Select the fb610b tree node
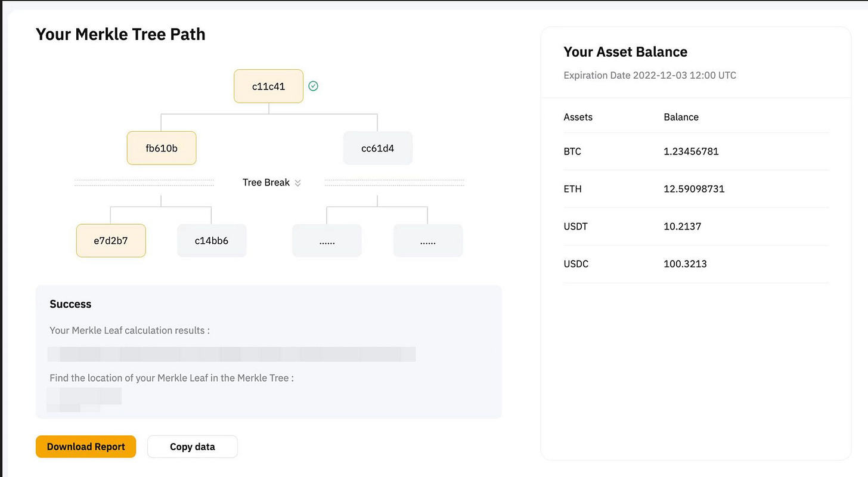The width and height of the screenshot is (868, 477). [162, 148]
